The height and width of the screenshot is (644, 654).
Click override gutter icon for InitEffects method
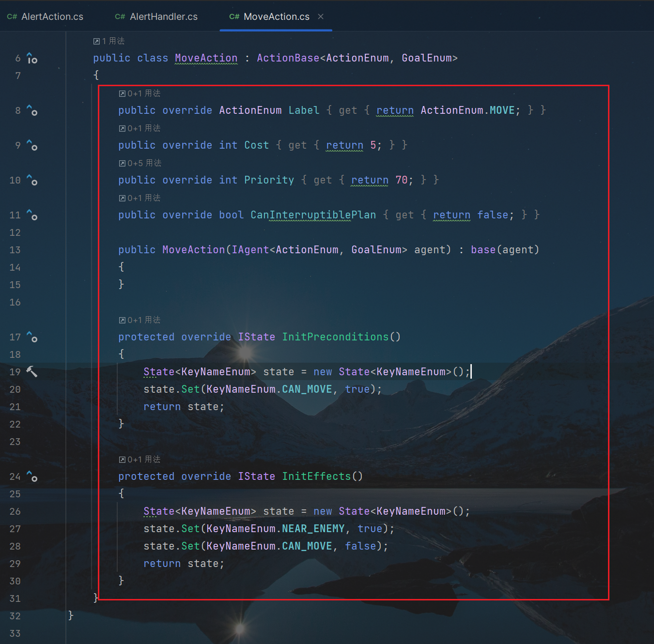pyautogui.click(x=32, y=477)
